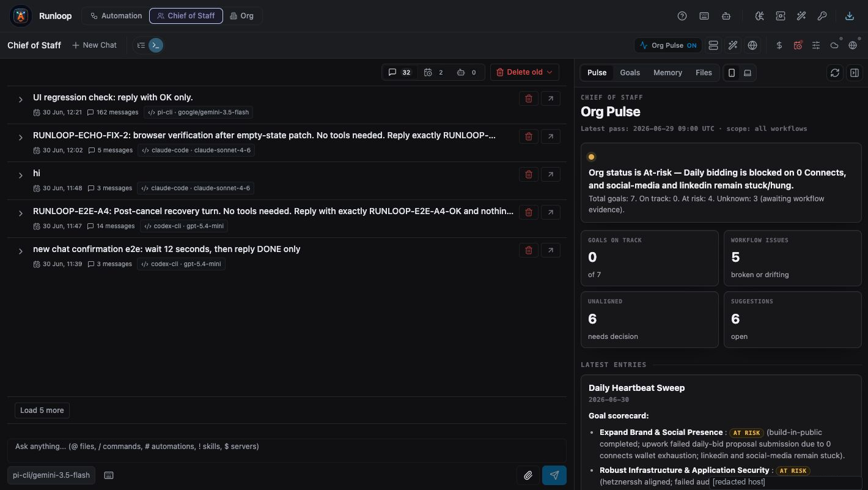Click the wand icon next to server icon

pyautogui.click(x=733, y=45)
